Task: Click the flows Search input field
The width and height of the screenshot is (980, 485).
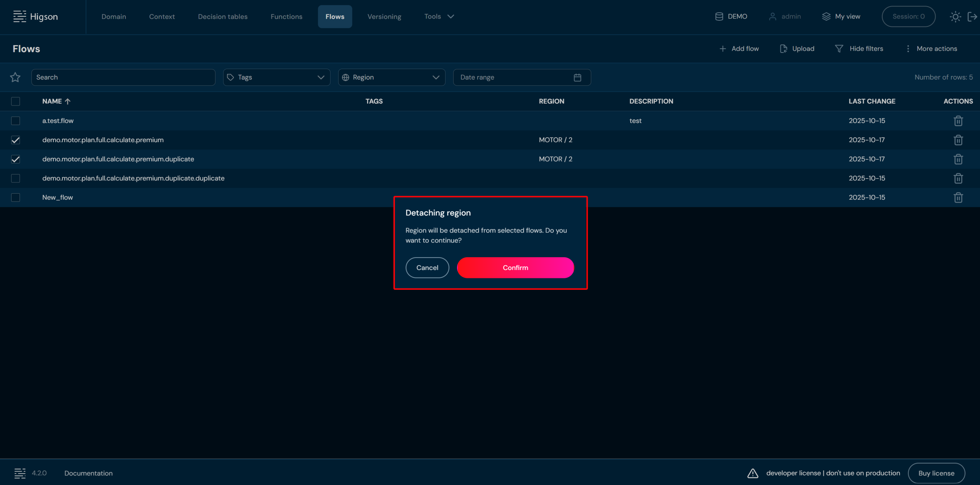Action: click(123, 77)
